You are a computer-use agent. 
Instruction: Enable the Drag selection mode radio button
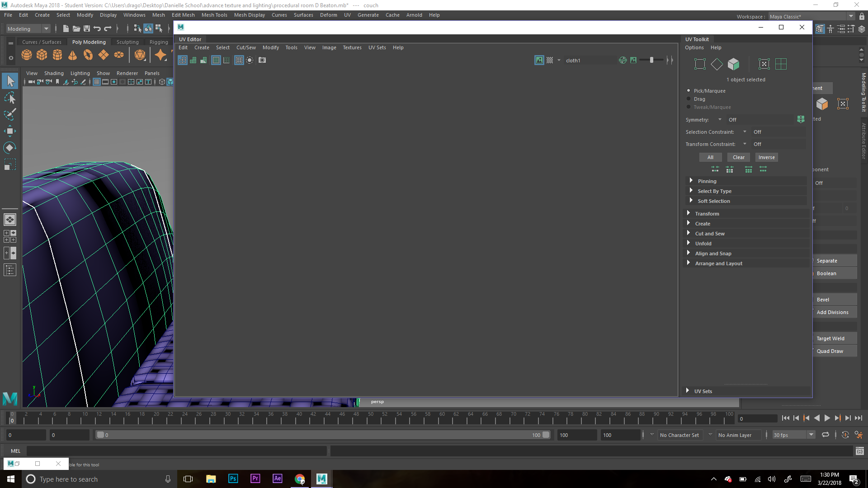pyautogui.click(x=689, y=99)
